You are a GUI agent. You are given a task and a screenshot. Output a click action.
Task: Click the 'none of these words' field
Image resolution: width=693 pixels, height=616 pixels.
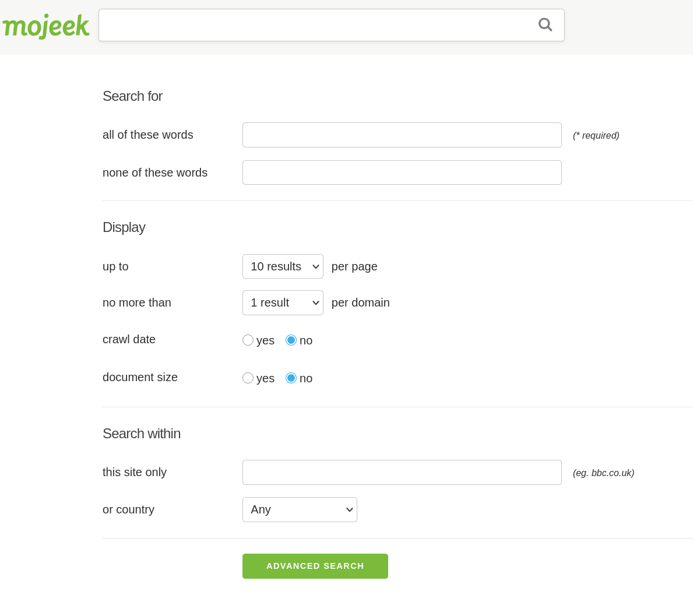click(x=402, y=173)
